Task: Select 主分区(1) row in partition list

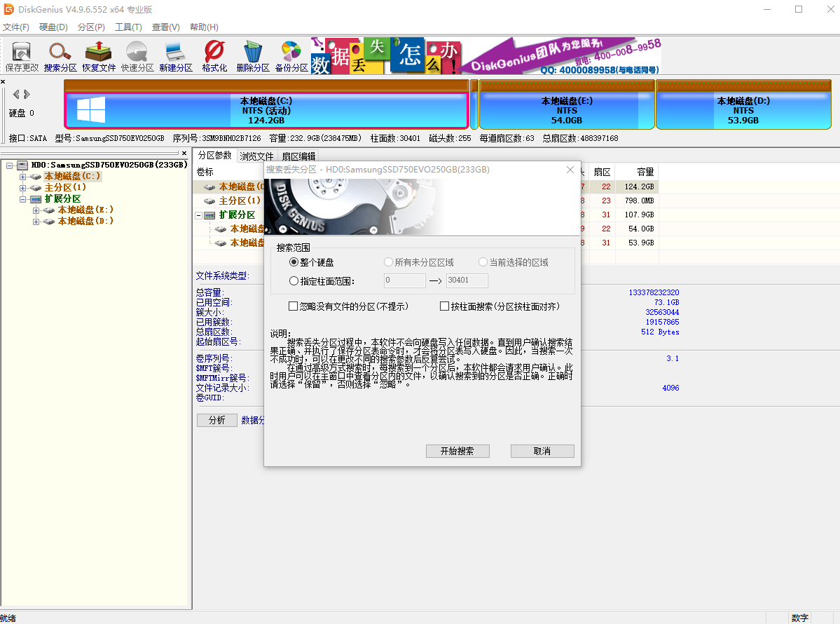Action: point(240,201)
